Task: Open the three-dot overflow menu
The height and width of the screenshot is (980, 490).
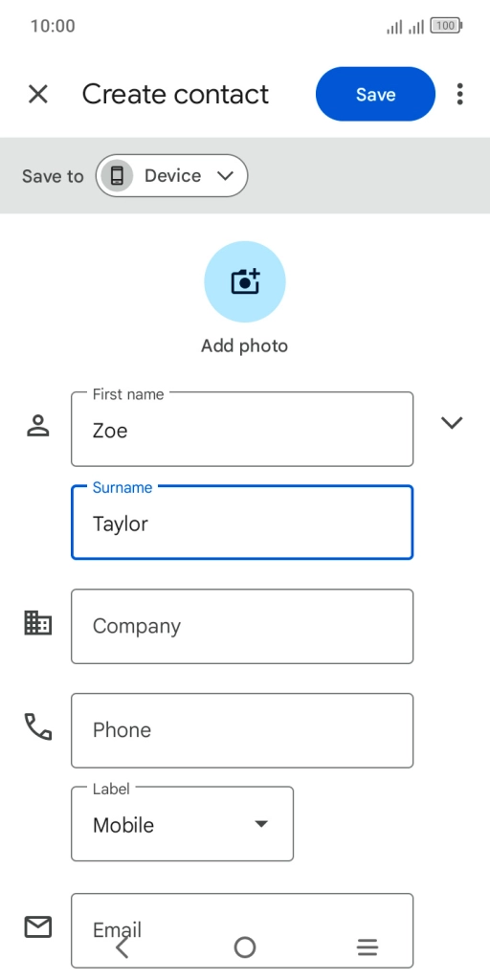Action: pos(460,95)
